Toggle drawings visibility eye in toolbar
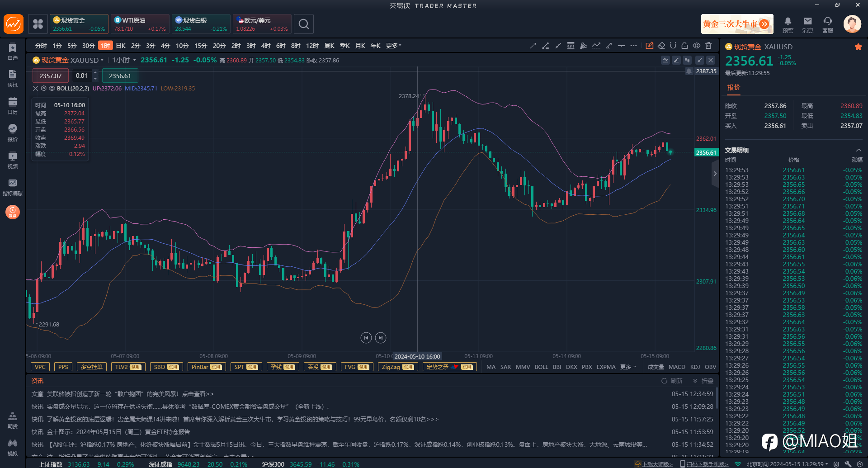Viewport: 868px width, 468px height. click(x=697, y=46)
